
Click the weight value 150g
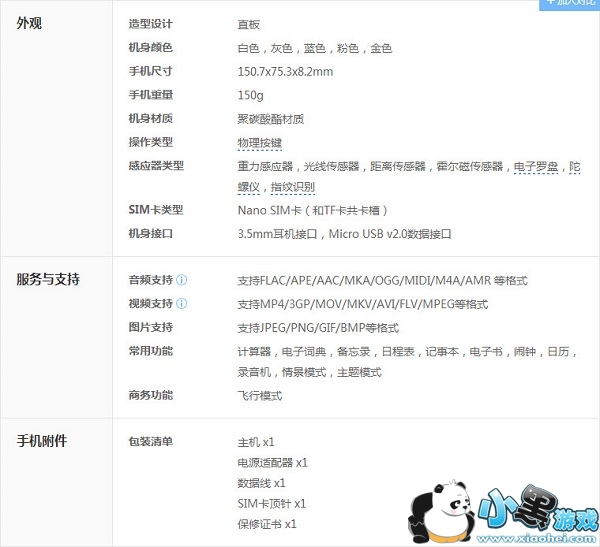click(250, 95)
